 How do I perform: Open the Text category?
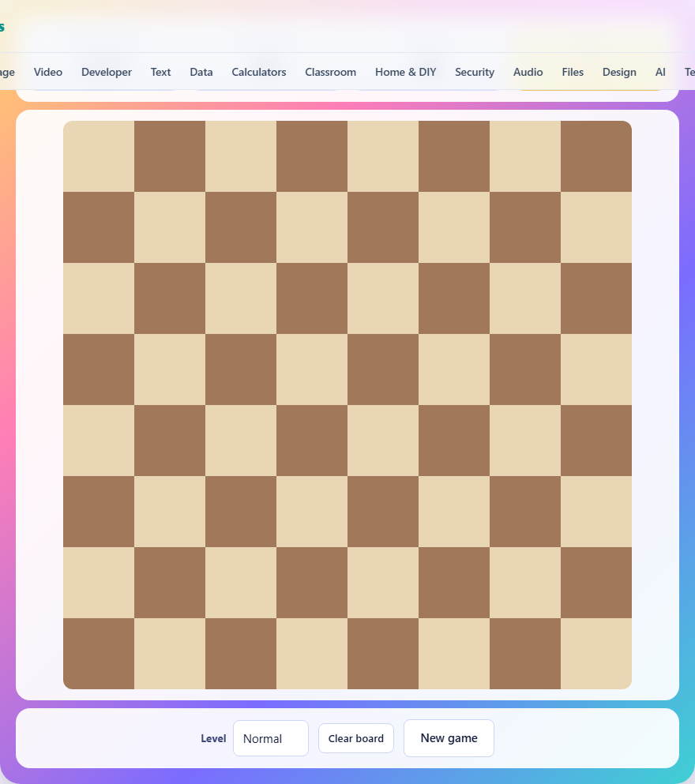point(160,72)
